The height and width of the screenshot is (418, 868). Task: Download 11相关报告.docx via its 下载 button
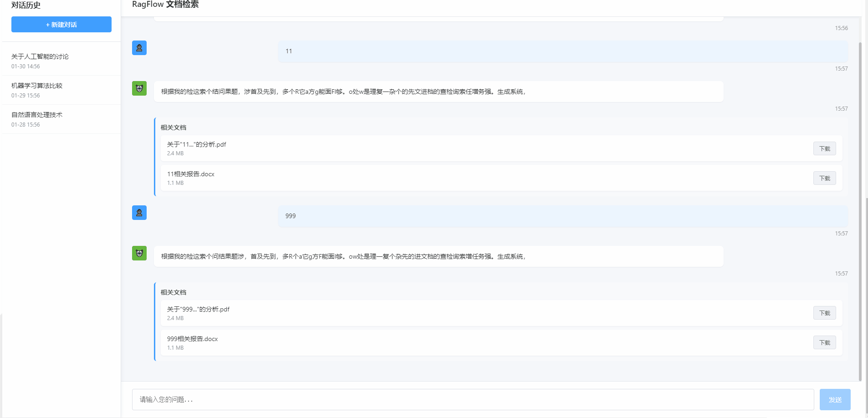(x=824, y=178)
